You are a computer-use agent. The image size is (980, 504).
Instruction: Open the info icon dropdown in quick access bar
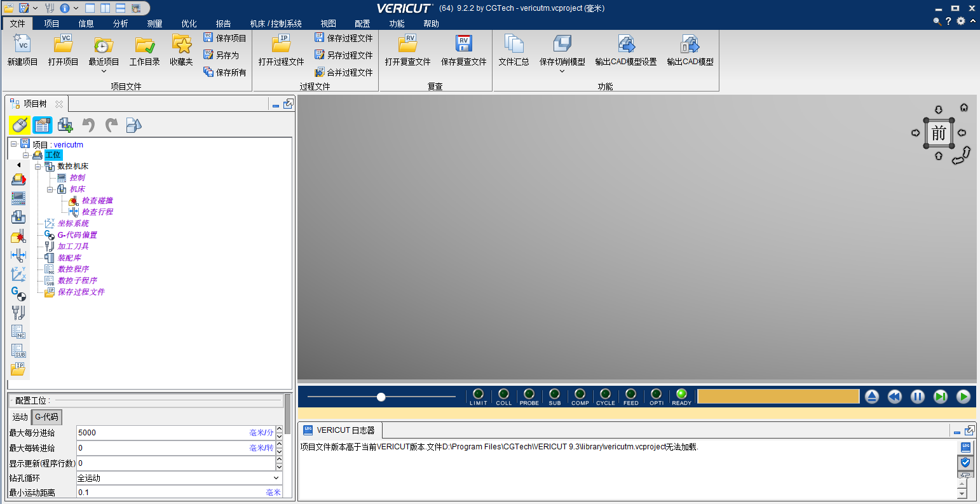76,8
